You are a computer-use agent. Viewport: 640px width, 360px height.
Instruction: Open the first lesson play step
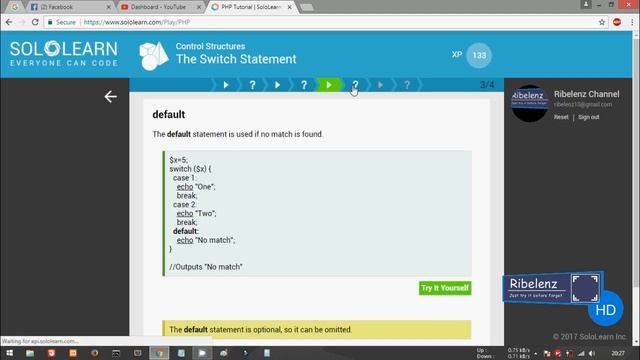(x=226, y=85)
